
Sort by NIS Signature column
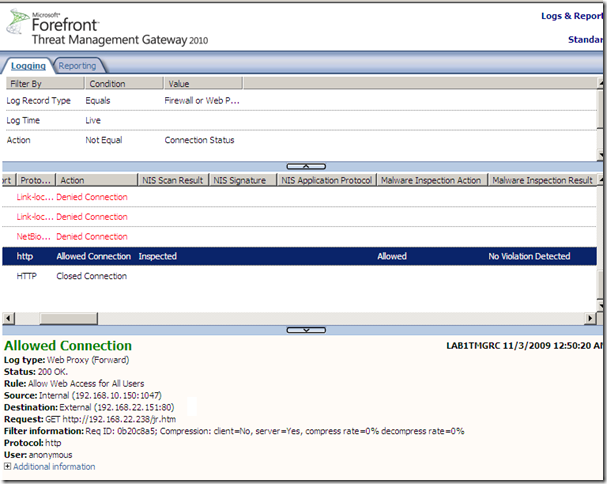(x=243, y=180)
